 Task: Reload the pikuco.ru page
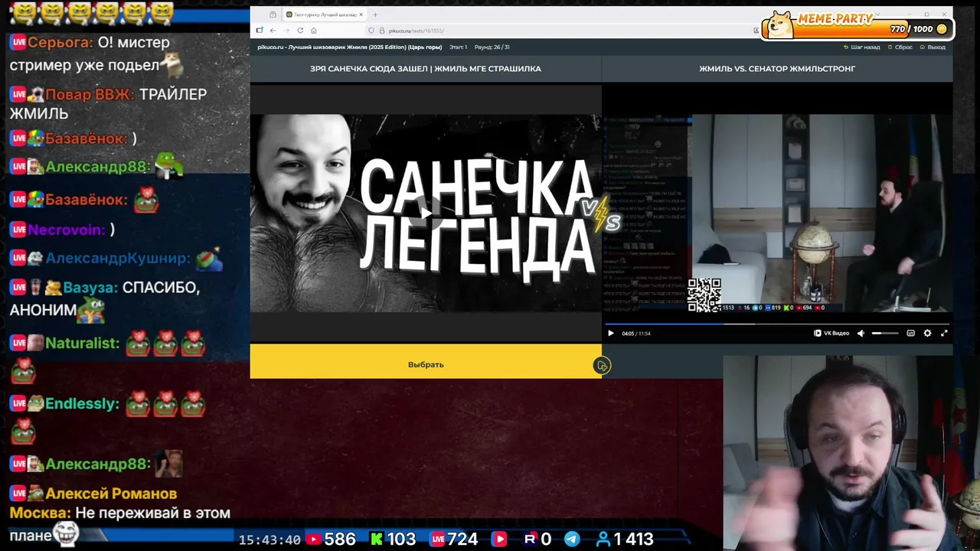click(300, 31)
